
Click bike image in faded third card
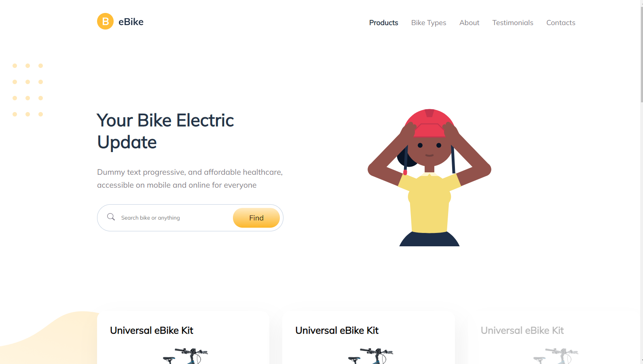point(556,356)
